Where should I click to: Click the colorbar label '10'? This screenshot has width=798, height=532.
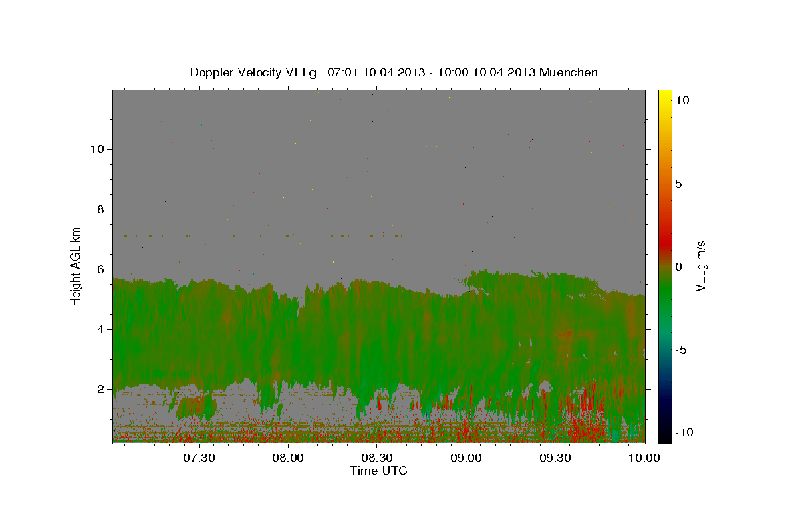coord(682,100)
